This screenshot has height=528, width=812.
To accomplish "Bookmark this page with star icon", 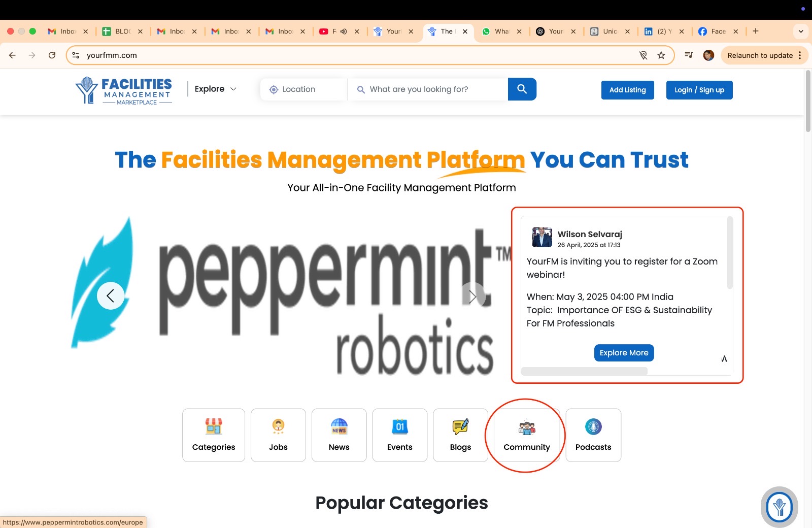I will click(661, 55).
